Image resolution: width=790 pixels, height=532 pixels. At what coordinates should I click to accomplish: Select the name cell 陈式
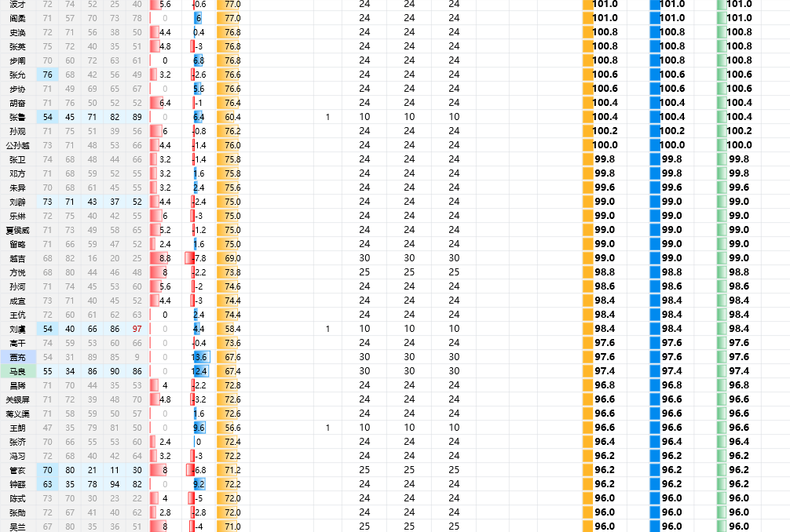(17, 498)
